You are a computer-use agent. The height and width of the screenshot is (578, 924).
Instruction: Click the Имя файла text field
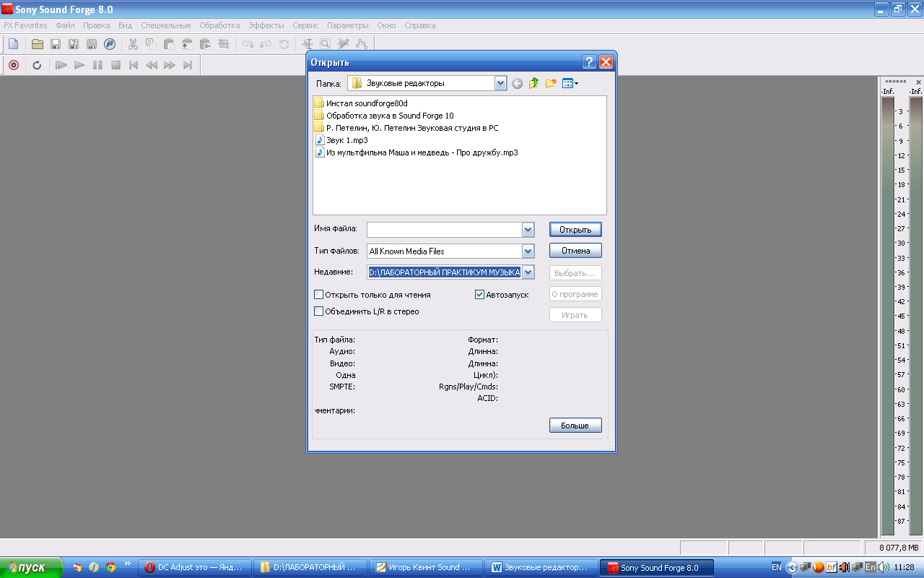coord(444,230)
